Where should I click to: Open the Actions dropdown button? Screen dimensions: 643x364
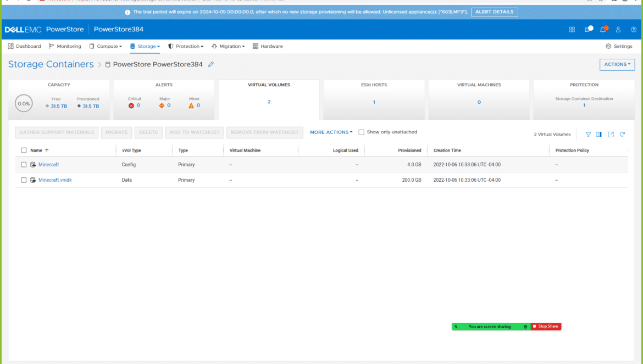pyautogui.click(x=617, y=64)
